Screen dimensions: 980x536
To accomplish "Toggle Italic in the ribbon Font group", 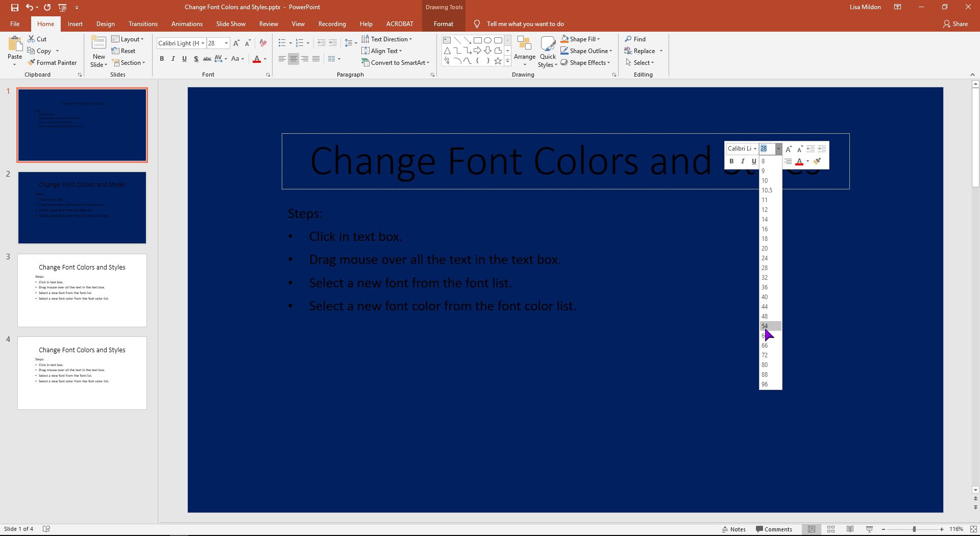I will (x=173, y=59).
